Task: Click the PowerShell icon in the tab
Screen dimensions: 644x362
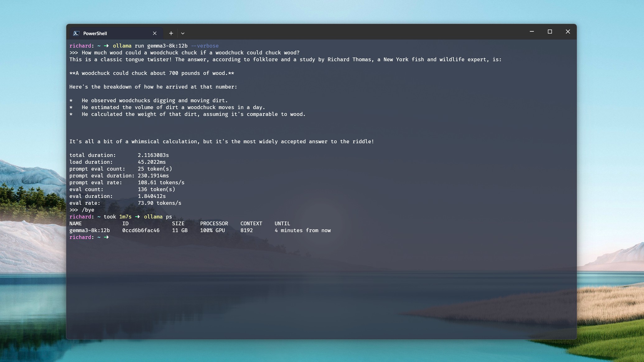Action: [x=76, y=33]
